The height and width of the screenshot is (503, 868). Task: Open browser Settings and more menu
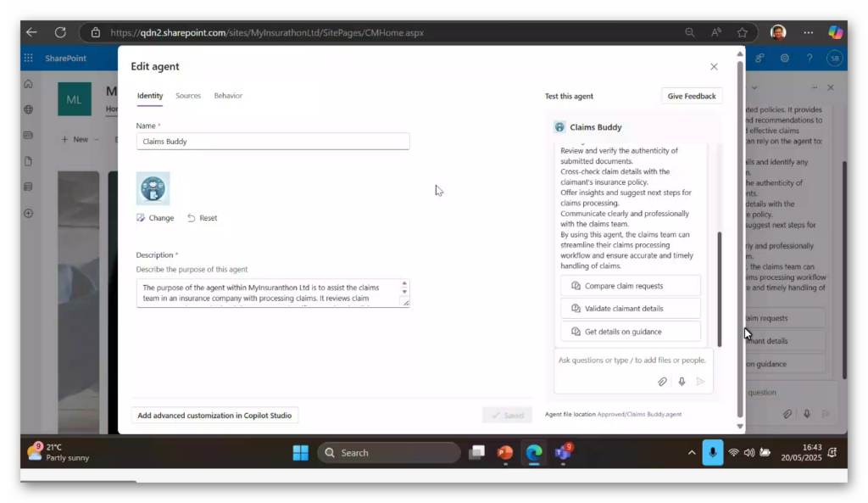pyautogui.click(x=809, y=33)
